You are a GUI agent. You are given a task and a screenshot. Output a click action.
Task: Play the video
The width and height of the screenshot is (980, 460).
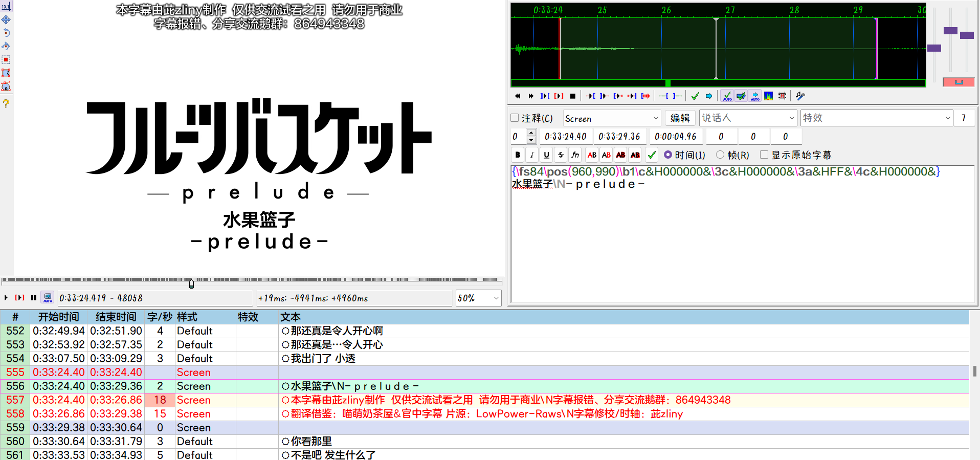click(x=6, y=297)
